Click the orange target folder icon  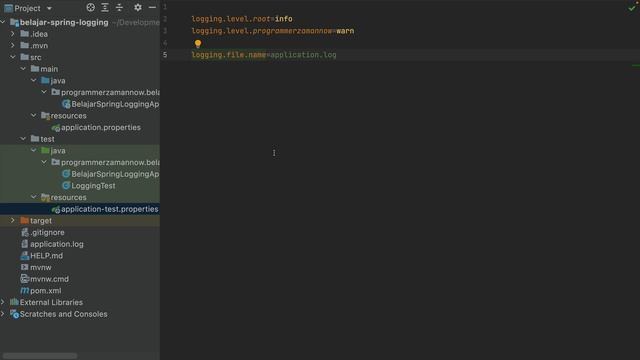click(24, 220)
